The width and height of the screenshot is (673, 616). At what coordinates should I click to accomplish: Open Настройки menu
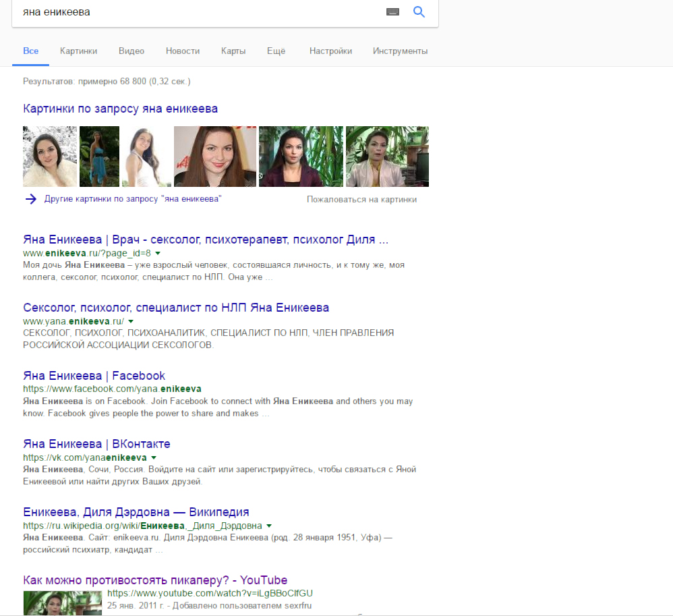(330, 51)
